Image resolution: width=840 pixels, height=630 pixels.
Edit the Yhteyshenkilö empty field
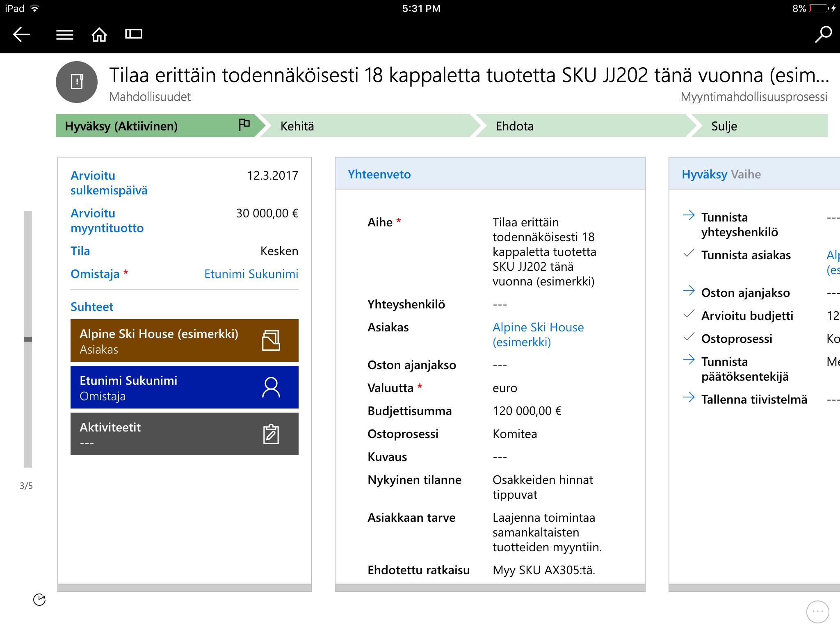coord(500,305)
